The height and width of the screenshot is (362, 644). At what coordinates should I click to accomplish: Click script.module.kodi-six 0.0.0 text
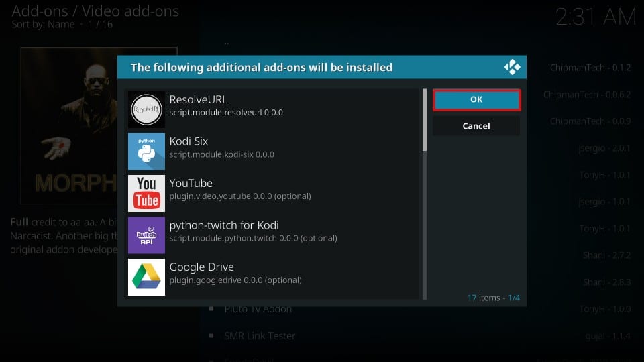click(x=222, y=154)
